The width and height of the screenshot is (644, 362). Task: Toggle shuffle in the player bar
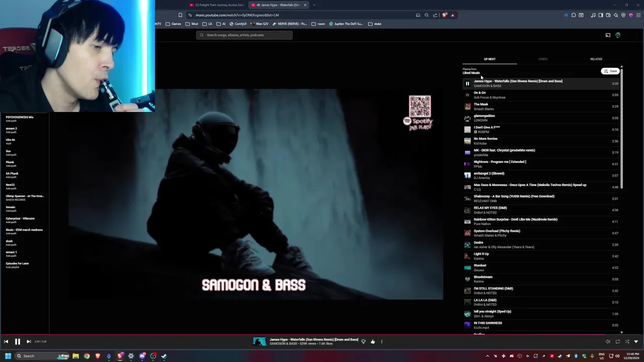pos(627,341)
